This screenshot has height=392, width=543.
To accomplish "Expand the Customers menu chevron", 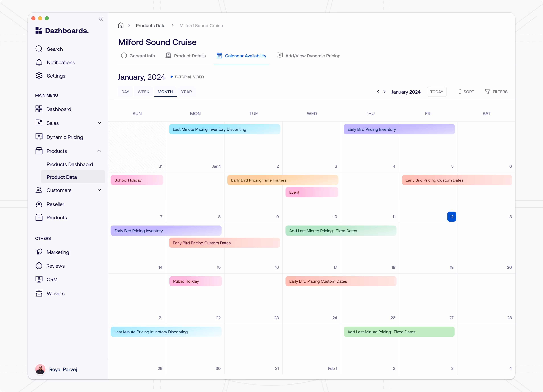I will click(99, 190).
